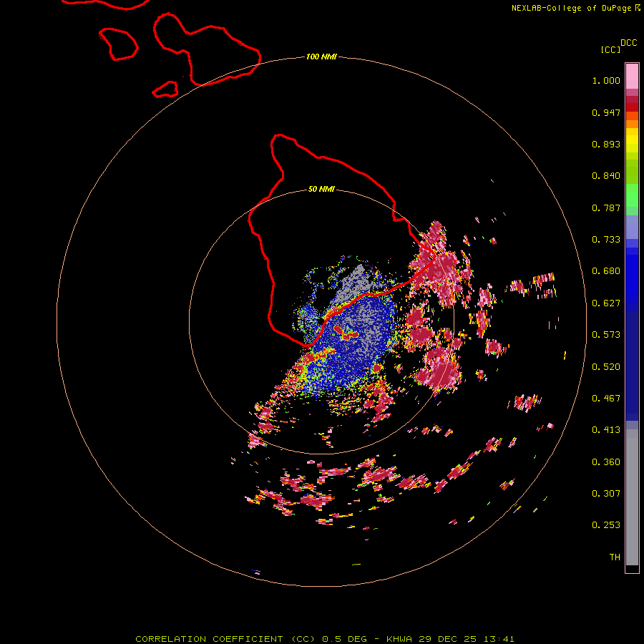
Task: Click the 0.253 scale value
Action: (x=606, y=525)
